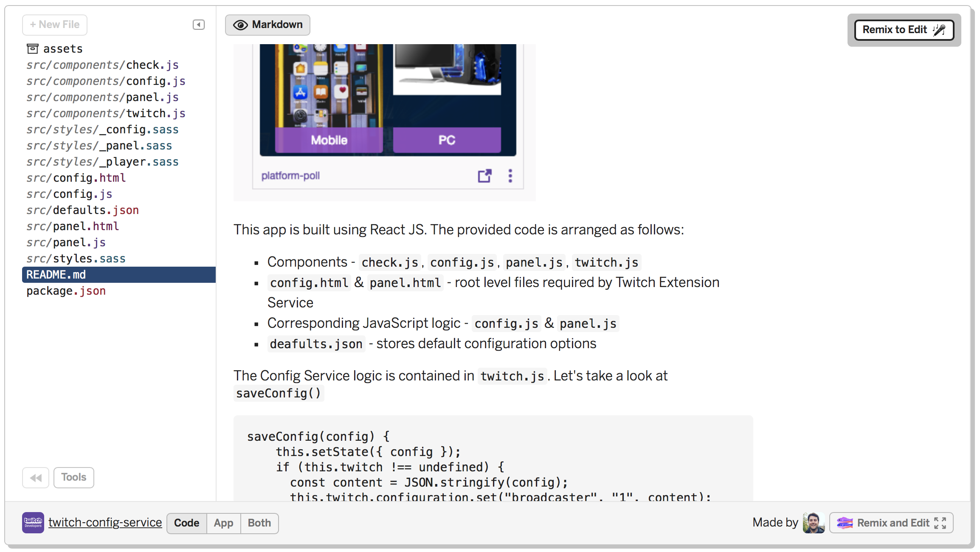Click the assets folder label
Viewport: 980px width, 552px height.
(62, 48)
